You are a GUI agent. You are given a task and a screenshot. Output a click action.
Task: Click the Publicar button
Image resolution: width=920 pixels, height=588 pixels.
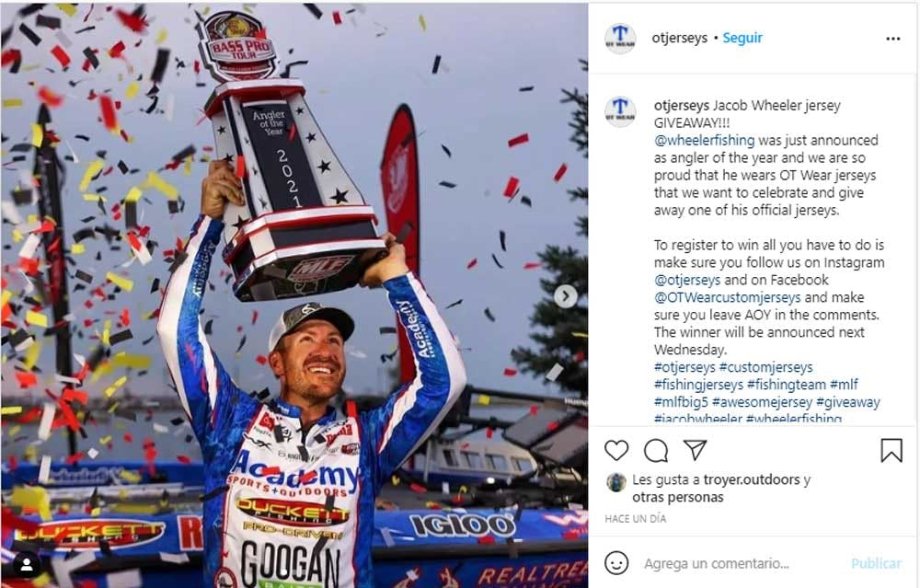[x=876, y=563]
